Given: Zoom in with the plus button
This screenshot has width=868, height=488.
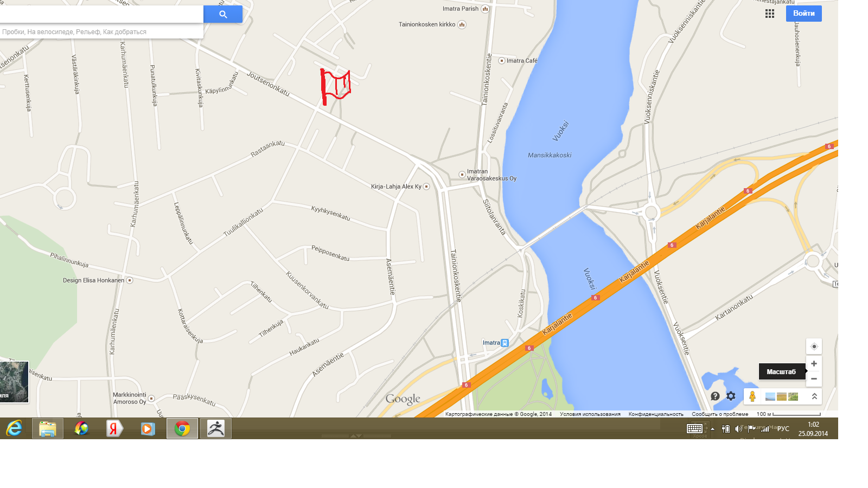Looking at the screenshot, I should coord(814,363).
